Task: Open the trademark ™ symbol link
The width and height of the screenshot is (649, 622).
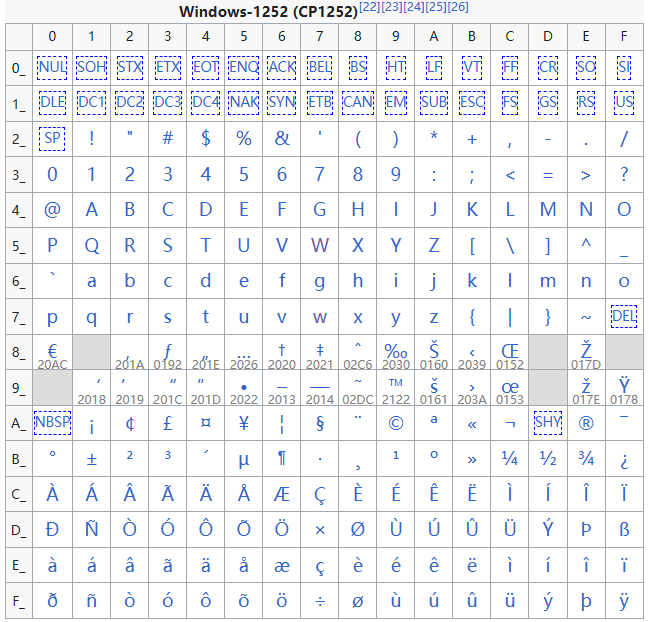Action: coord(396,383)
